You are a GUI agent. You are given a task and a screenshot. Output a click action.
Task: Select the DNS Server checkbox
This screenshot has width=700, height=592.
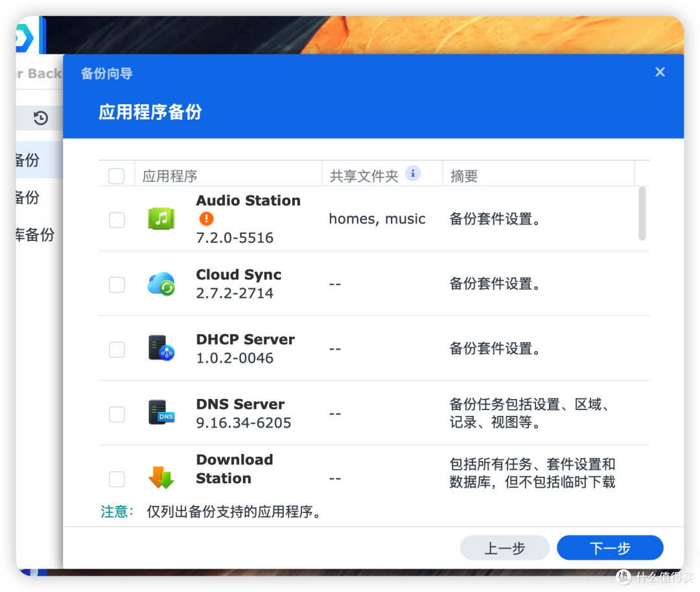click(x=117, y=414)
